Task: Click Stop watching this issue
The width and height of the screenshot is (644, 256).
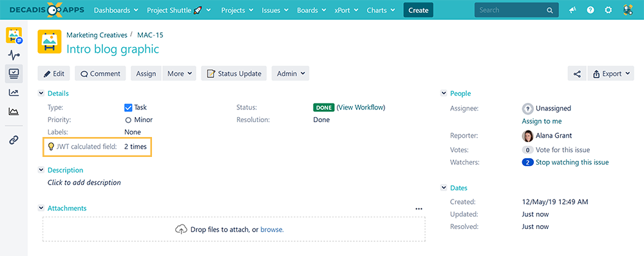Action: pyautogui.click(x=572, y=162)
